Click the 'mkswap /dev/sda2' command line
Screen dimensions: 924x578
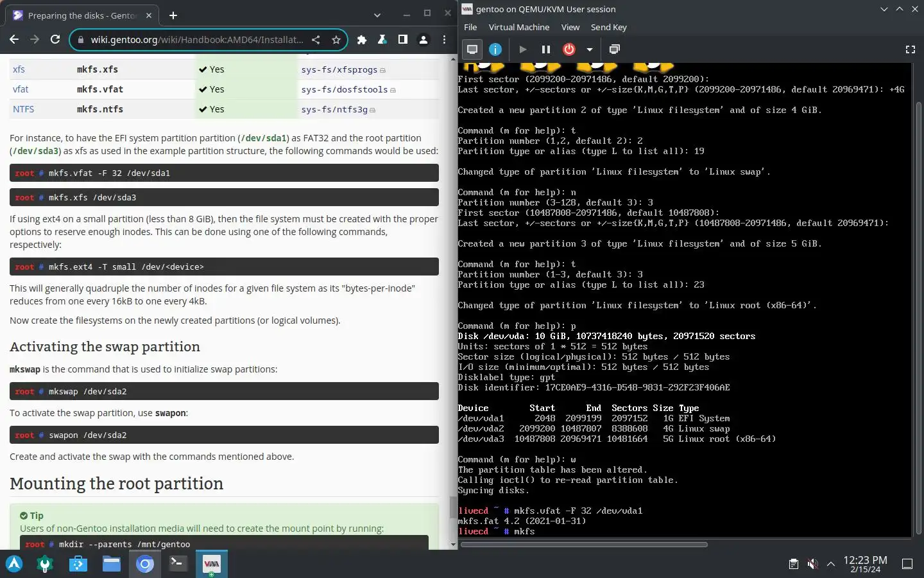[x=224, y=391]
